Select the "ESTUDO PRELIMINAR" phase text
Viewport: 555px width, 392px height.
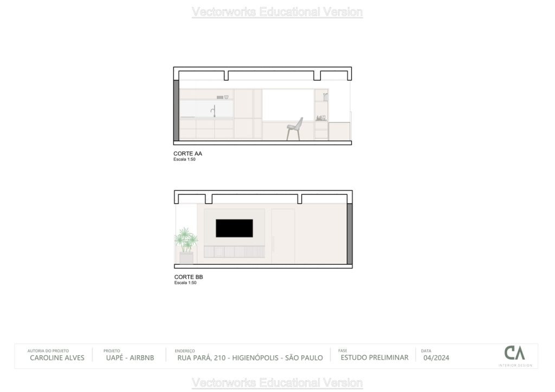coord(374,357)
